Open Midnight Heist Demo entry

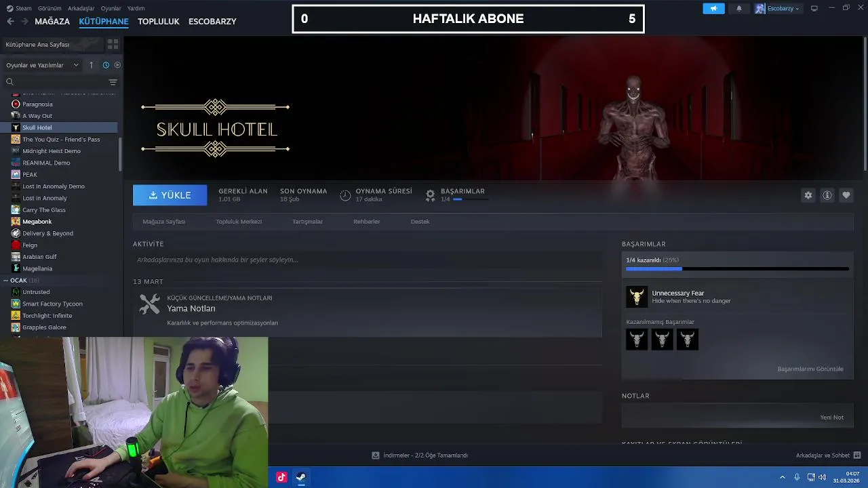point(52,151)
